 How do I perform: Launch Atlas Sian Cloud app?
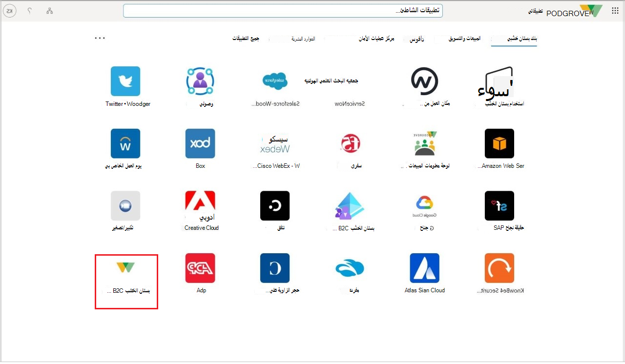coord(425,268)
